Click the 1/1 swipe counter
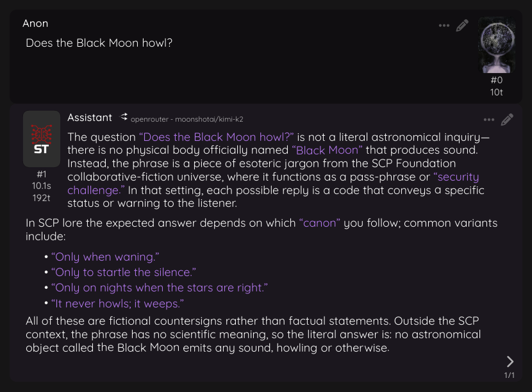This screenshot has height=392, width=532. pos(509,375)
